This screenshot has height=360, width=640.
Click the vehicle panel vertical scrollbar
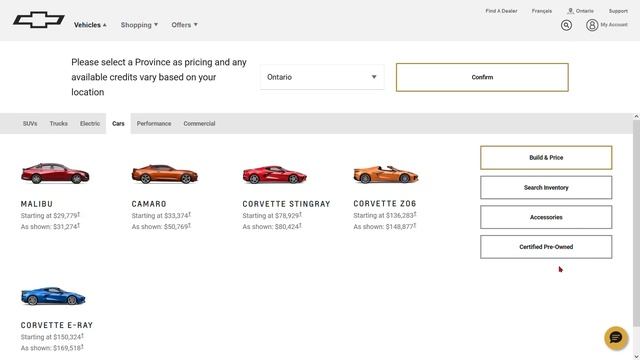pos(636,222)
